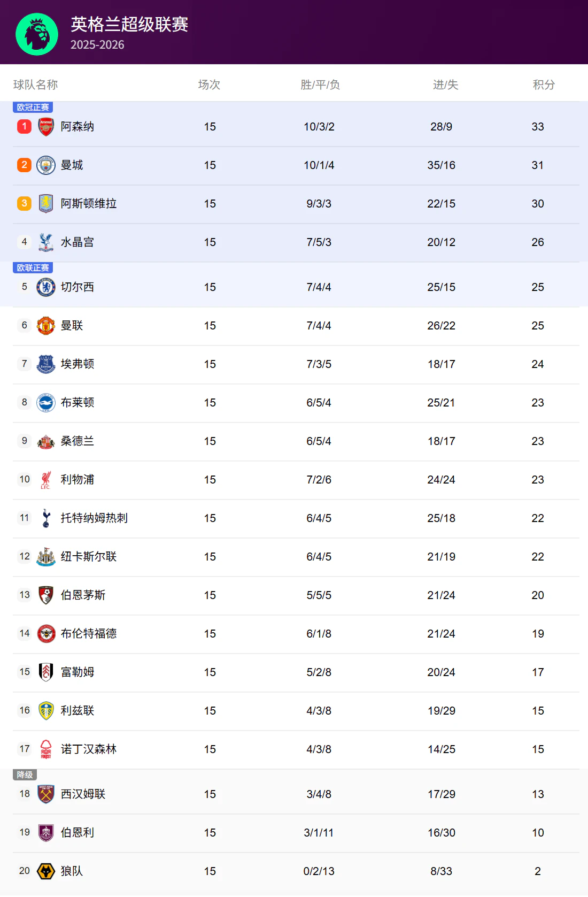Click the Arsenal club crest
The image size is (588, 897).
(46, 127)
